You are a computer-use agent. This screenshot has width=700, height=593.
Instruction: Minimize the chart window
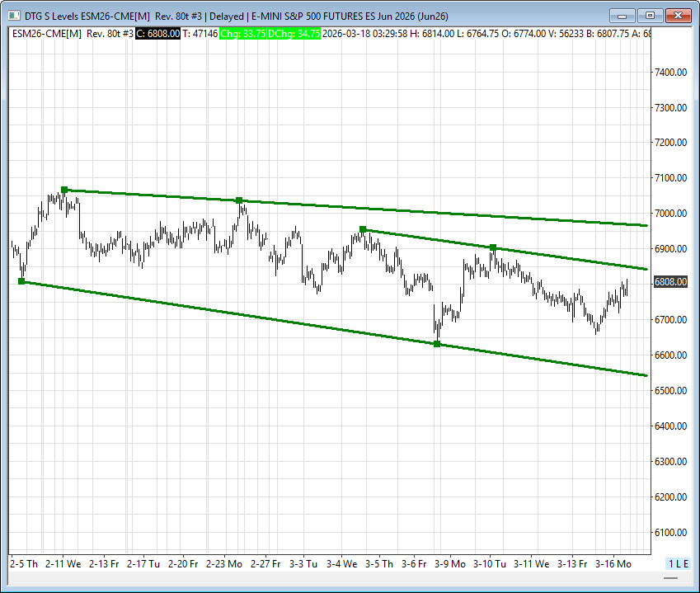point(624,16)
